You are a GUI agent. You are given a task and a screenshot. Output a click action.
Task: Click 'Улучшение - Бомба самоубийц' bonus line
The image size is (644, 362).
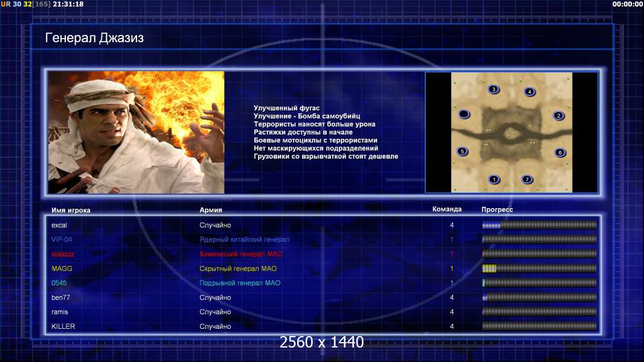pos(307,116)
